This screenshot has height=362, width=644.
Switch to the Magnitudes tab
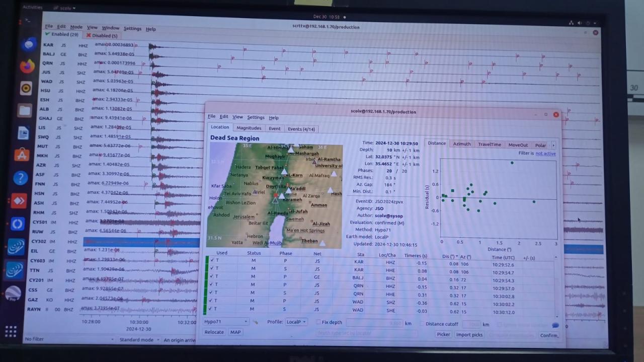249,128
